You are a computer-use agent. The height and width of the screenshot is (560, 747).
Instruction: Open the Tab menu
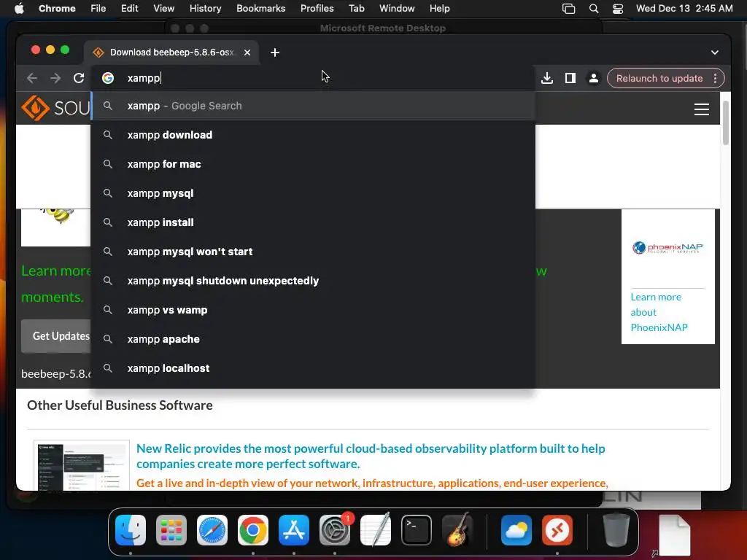click(356, 9)
